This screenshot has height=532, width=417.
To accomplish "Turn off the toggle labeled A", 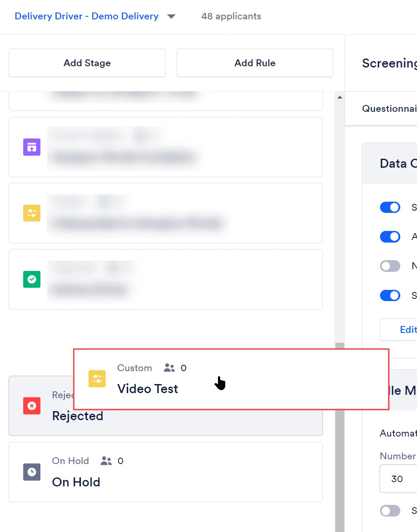I will pos(390,237).
